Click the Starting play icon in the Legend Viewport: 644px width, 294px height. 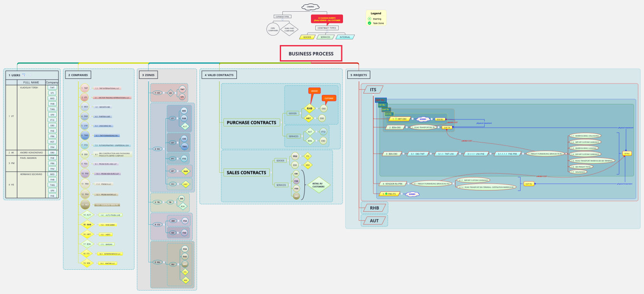pos(369,19)
